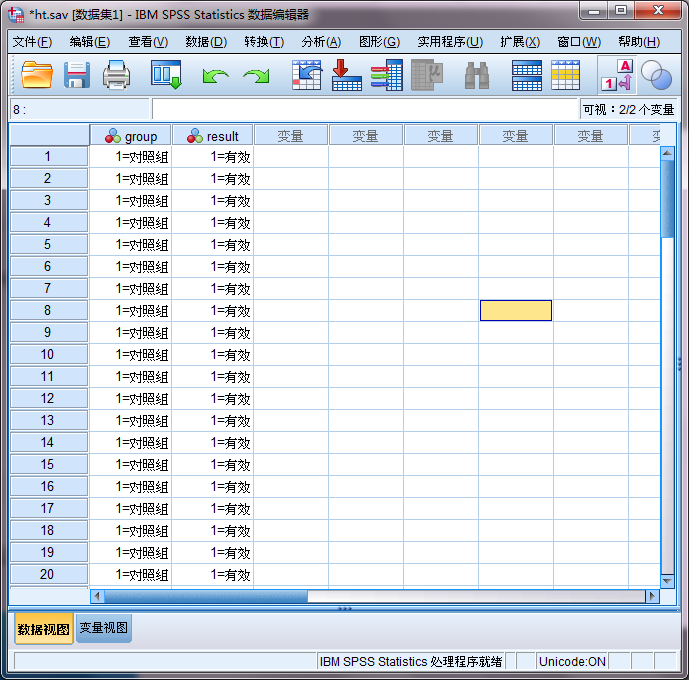Screen dimensions: 689x680
Task: Go to case icon
Action: [x=307, y=75]
